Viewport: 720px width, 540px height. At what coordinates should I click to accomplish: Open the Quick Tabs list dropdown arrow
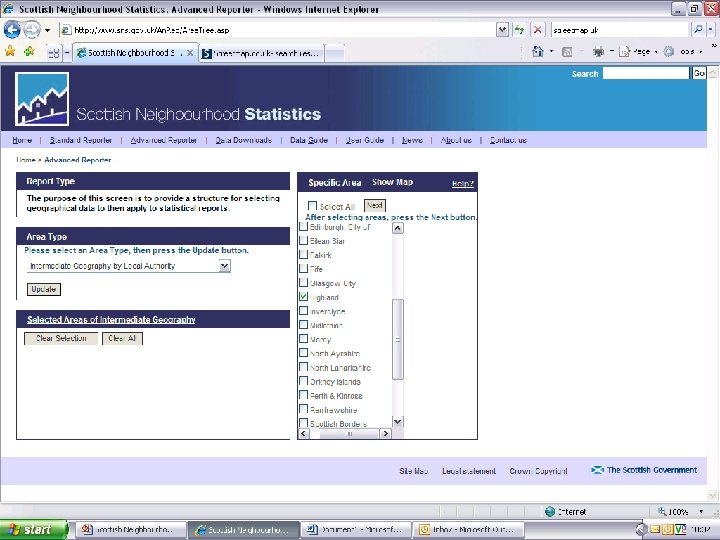click(67, 53)
